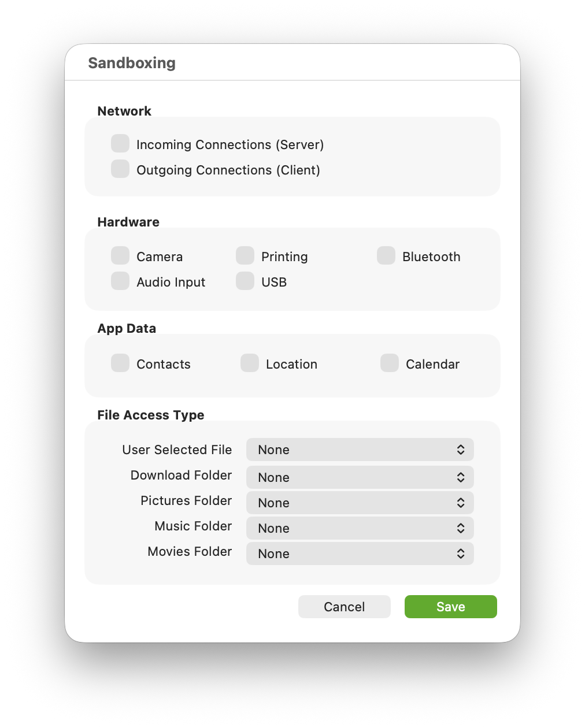The image size is (585, 728).
Task: Check the Audio Input option
Action: tap(120, 281)
